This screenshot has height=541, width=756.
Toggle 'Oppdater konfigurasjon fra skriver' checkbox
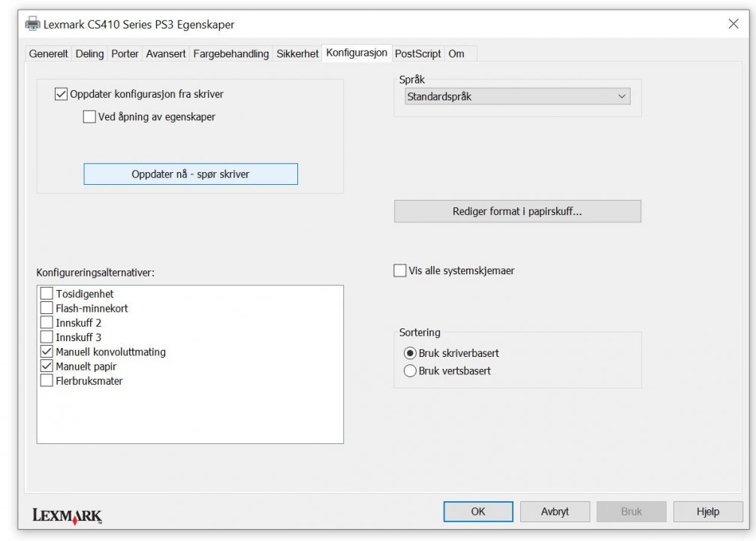[x=62, y=95]
